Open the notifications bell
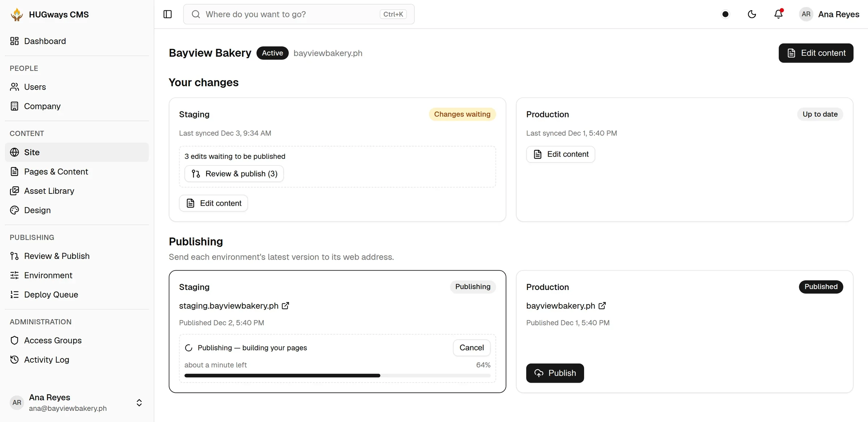 [778, 14]
